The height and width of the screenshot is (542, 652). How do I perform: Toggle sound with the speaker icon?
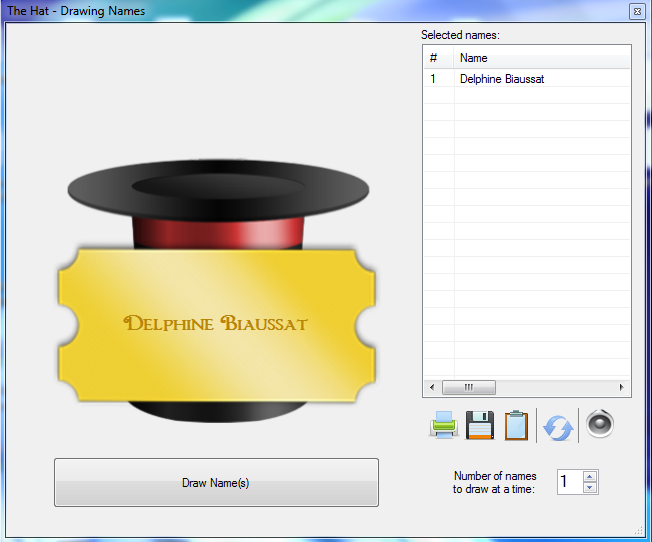pyautogui.click(x=600, y=424)
